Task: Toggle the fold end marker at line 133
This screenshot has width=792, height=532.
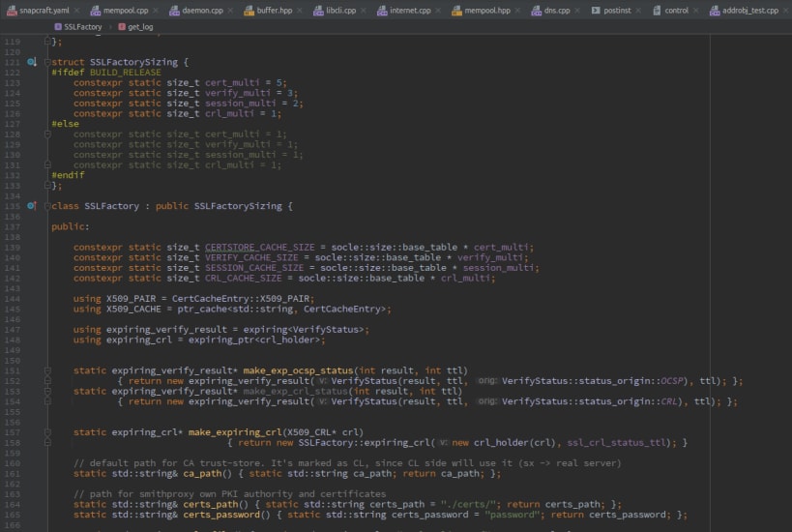Action: pos(47,186)
